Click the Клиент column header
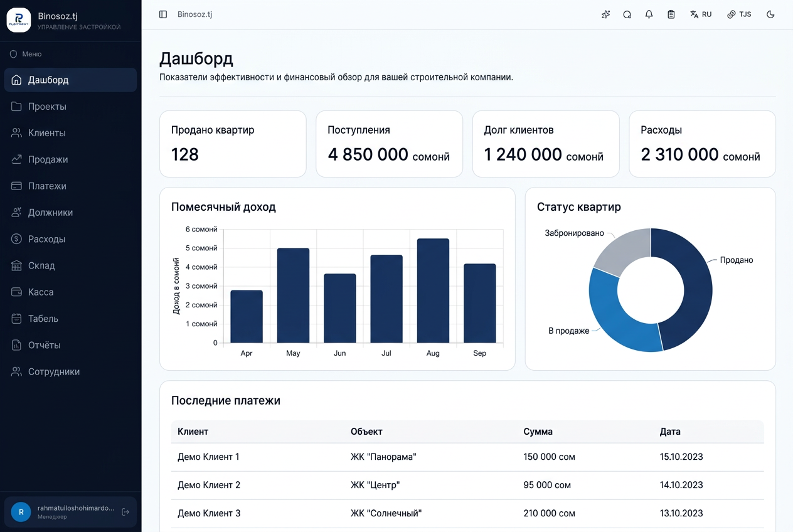The image size is (793, 532). click(193, 432)
